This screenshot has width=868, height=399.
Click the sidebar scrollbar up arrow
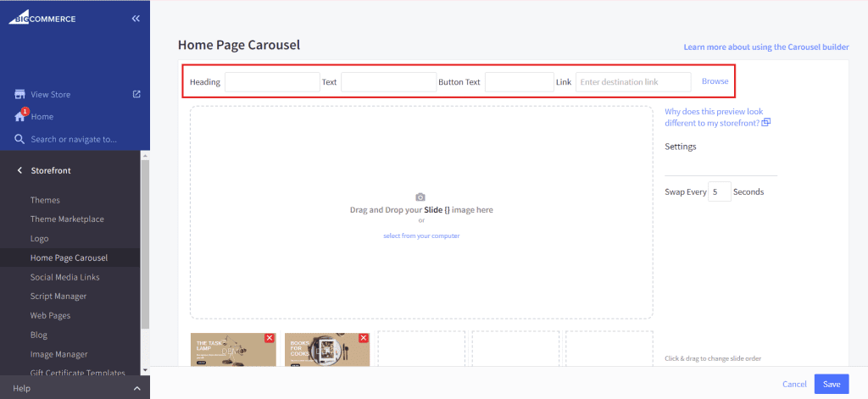(x=145, y=156)
